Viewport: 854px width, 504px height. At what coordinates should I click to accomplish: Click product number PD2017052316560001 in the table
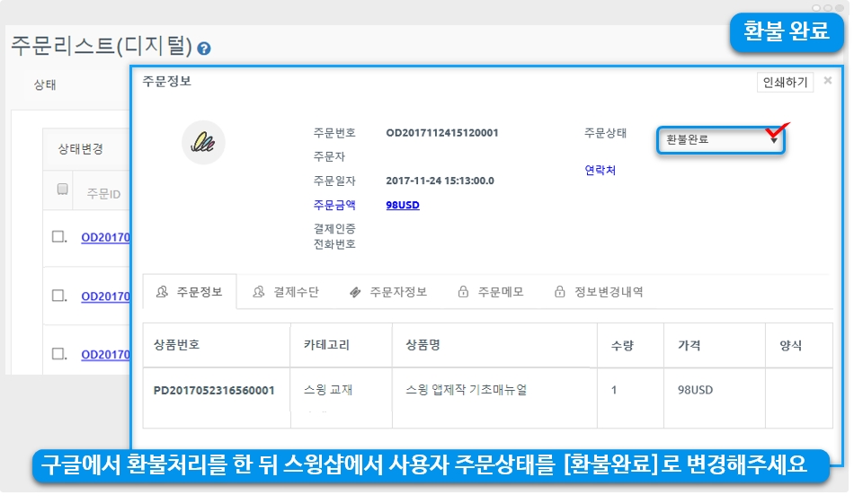(x=214, y=391)
